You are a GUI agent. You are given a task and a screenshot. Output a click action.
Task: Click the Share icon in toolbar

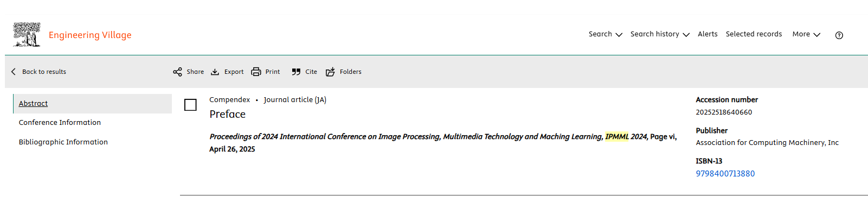(x=177, y=72)
